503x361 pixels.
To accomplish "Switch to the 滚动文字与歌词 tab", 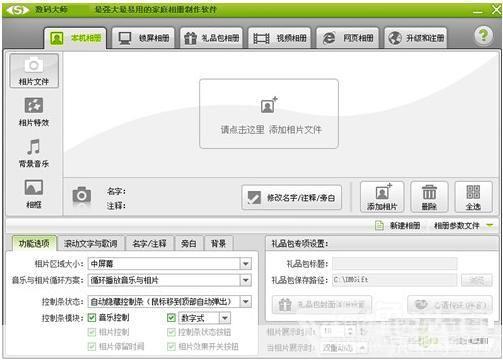I will tap(91, 244).
